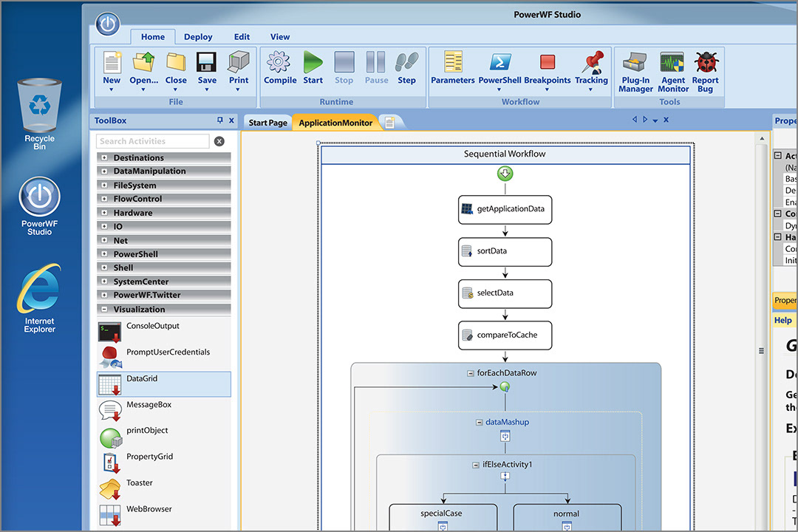The height and width of the screenshot is (532, 798).
Task: Select the compareToCache workflow node
Action: [x=505, y=335]
